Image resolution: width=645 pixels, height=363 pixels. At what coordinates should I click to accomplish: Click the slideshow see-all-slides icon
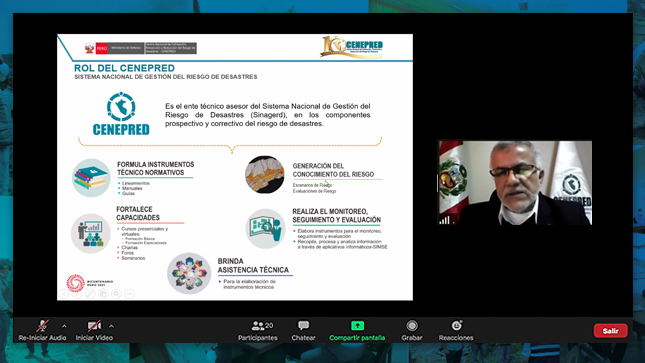103,293
